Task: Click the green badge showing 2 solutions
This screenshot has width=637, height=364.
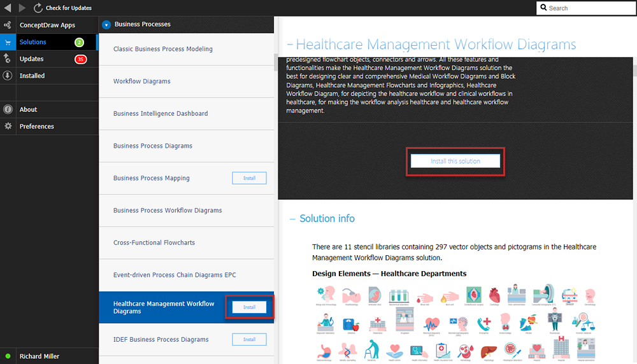Action: pyautogui.click(x=79, y=42)
